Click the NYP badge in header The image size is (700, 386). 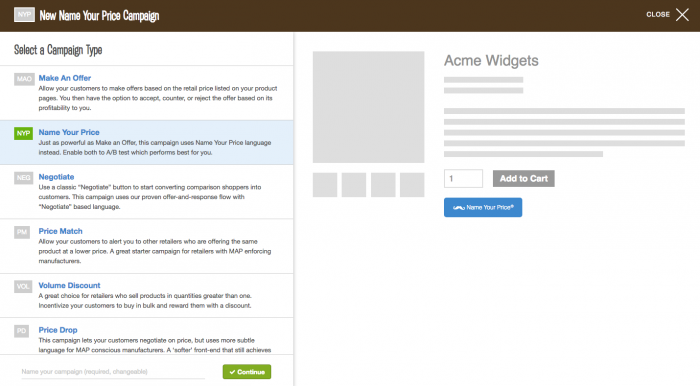[24, 15]
